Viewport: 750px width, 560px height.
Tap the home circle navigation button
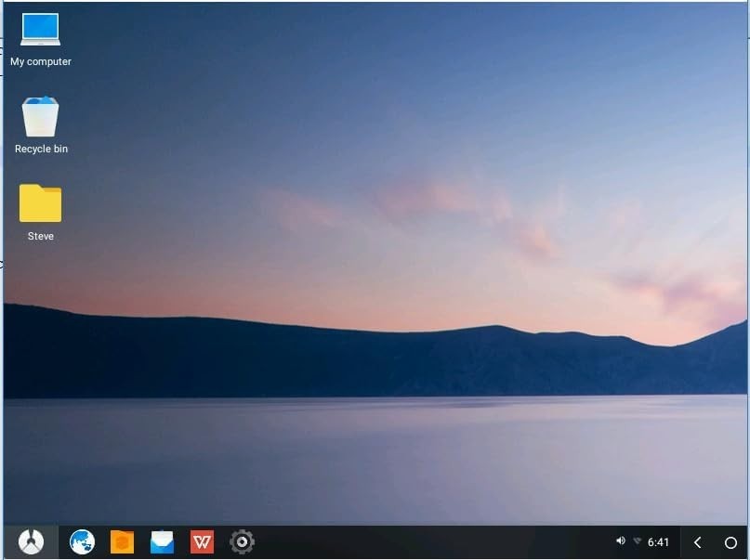pos(730,542)
